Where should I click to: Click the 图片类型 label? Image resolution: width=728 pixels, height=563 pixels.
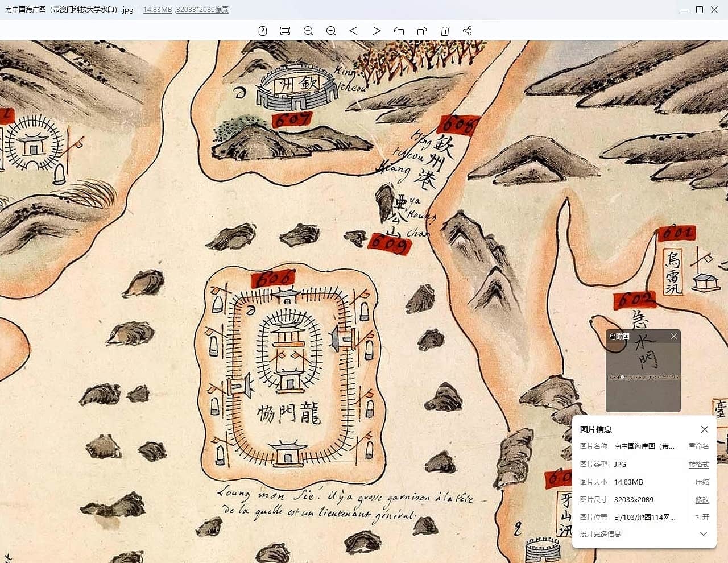(594, 465)
